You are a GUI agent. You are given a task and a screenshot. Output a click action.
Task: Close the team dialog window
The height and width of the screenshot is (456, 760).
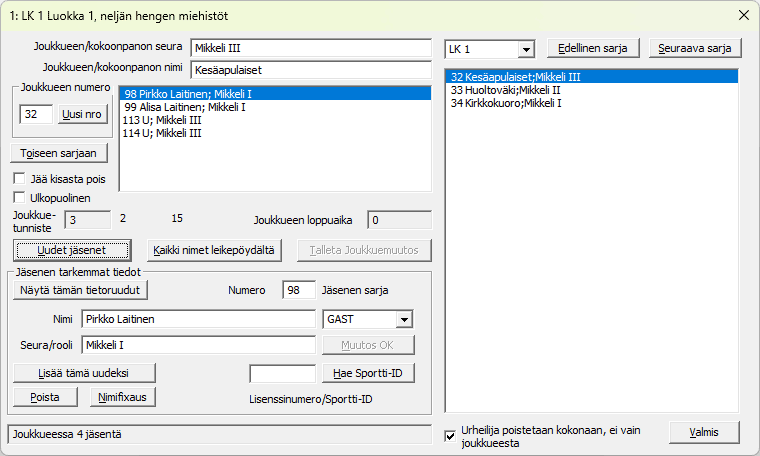pyautogui.click(x=742, y=15)
